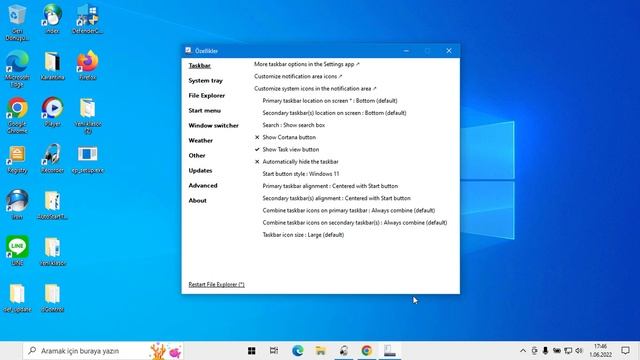Open the AutoStart folder on desktop
The width and height of the screenshot is (640, 360).
52,205
